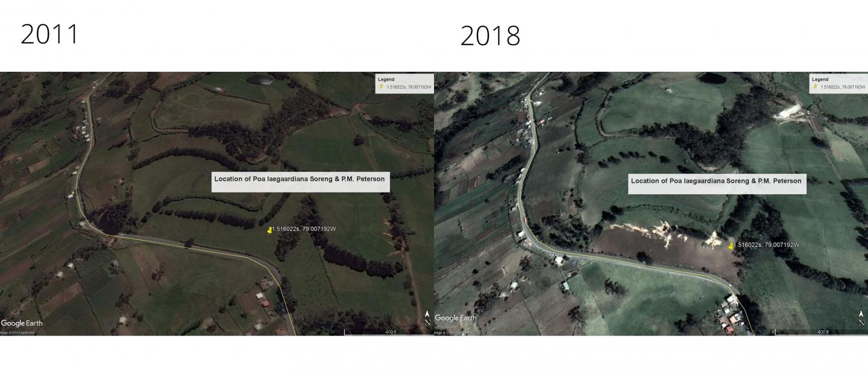Screen dimensions: 868x371
Task: Select the yellow pushpin icon in the 2018 Legend
Action: 814,86
